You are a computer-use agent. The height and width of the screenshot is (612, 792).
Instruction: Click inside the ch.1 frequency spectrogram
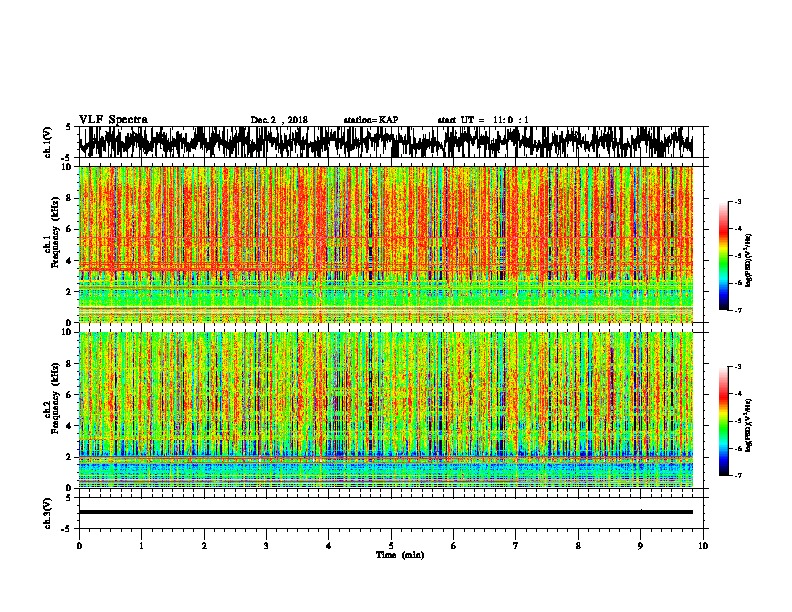tap(386, 244)
